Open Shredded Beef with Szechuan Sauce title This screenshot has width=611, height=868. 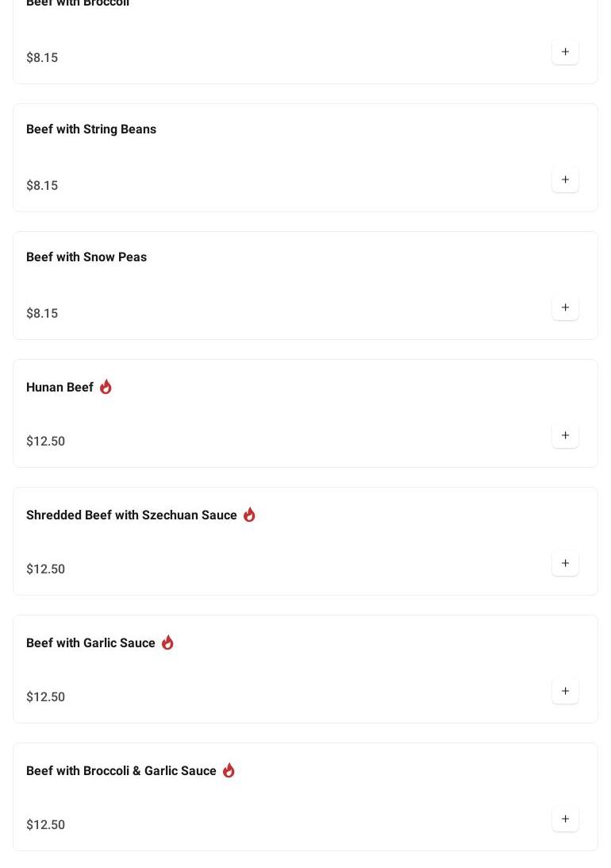[132, 515]
